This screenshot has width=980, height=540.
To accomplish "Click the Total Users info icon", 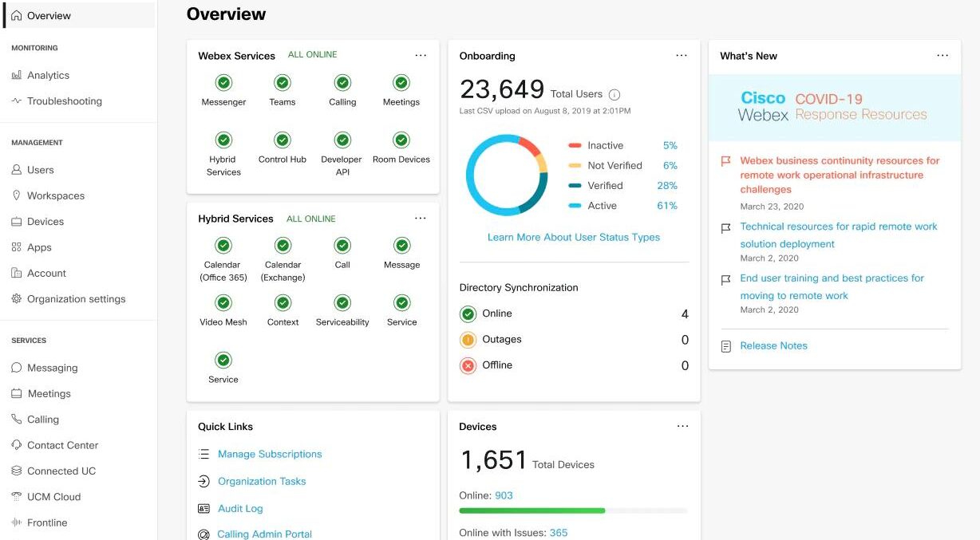I will 614,94.
